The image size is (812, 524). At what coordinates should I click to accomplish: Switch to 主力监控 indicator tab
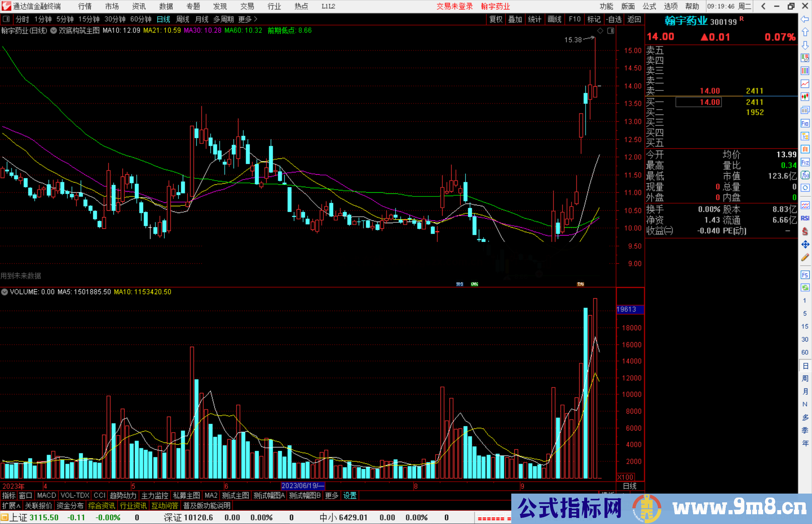(155, 495)
